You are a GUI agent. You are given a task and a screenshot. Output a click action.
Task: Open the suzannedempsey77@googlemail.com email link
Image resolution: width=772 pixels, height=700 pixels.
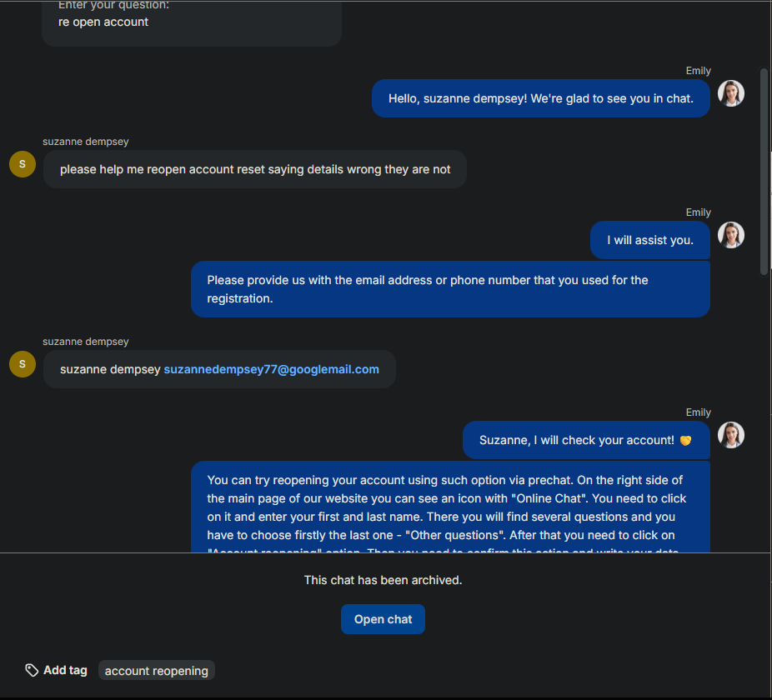[271, 369]
